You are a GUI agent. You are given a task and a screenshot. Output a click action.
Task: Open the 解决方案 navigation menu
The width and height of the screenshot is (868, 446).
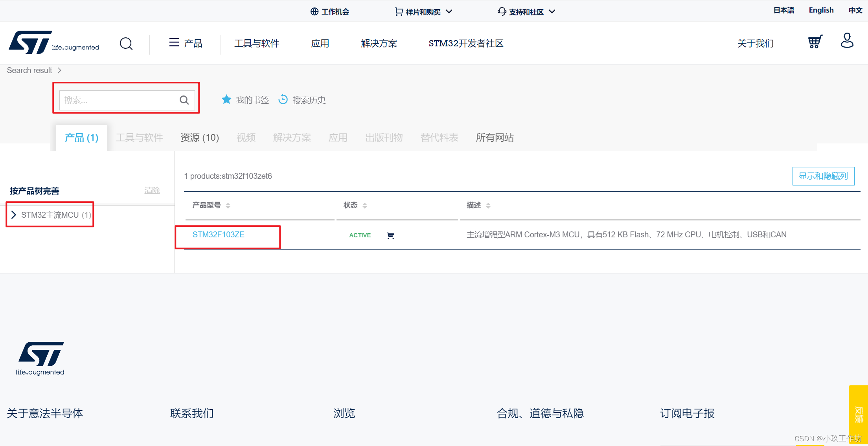(379, 43)
